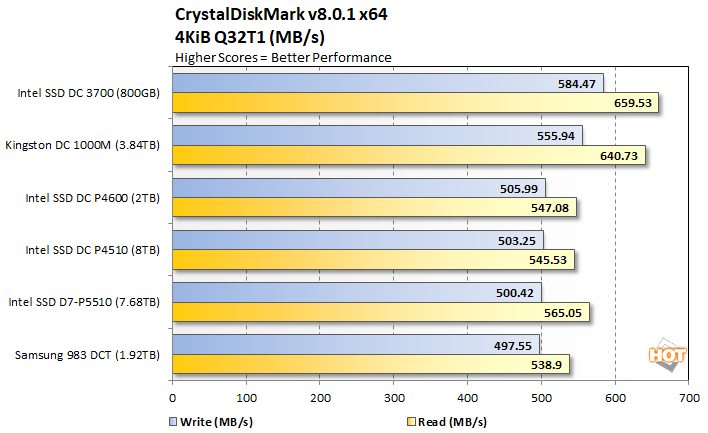Click the axis tick label 500
708x433 pixels.
[541, 398]
